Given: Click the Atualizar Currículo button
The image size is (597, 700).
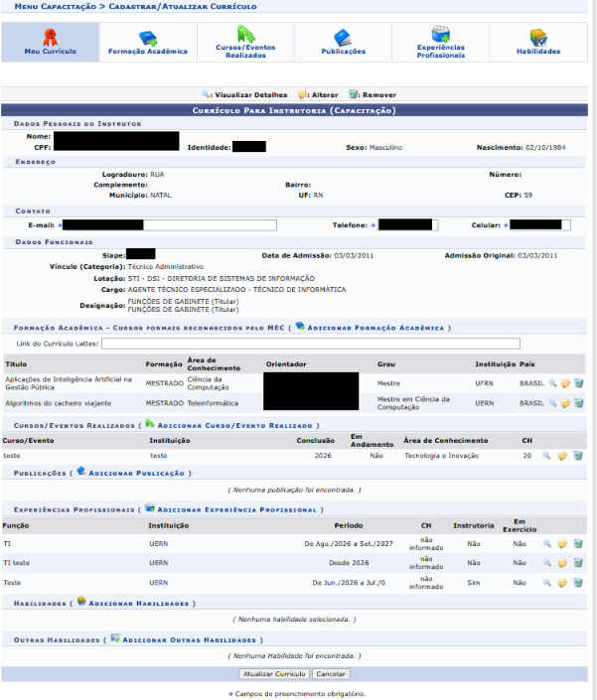Looking at the screenshot, I should tap(274, 674).
